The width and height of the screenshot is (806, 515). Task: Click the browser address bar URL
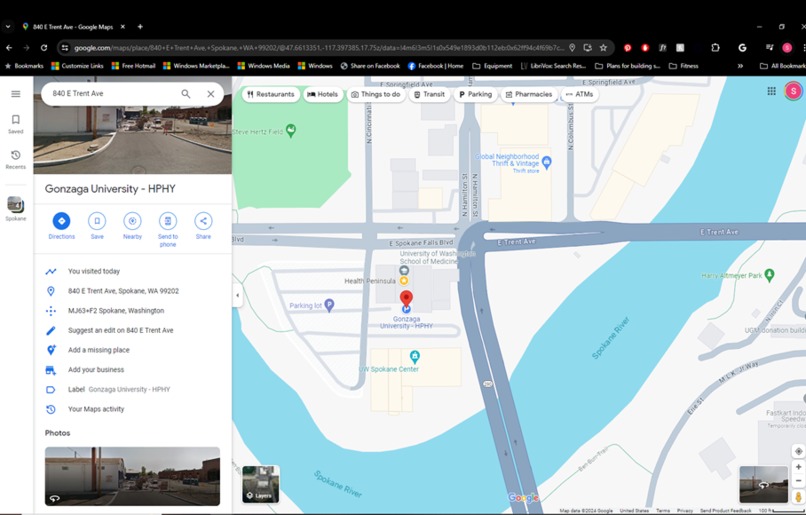click(x=319, y=48)
